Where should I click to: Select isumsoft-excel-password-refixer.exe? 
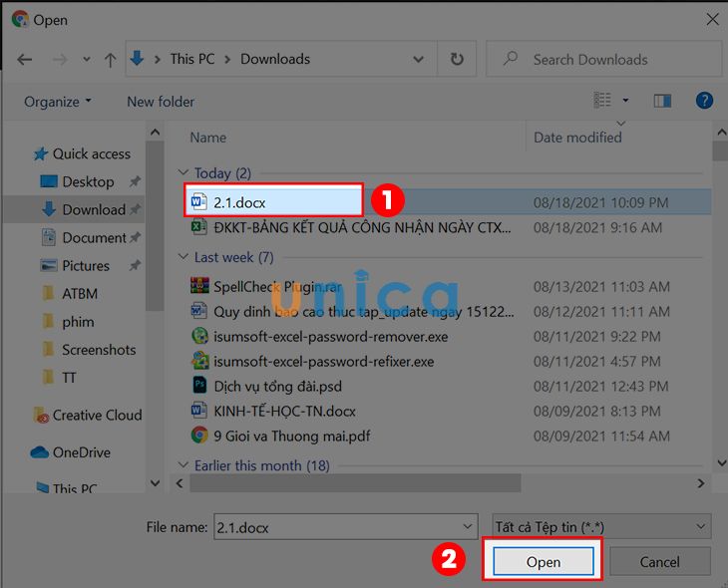click(323, 362)
